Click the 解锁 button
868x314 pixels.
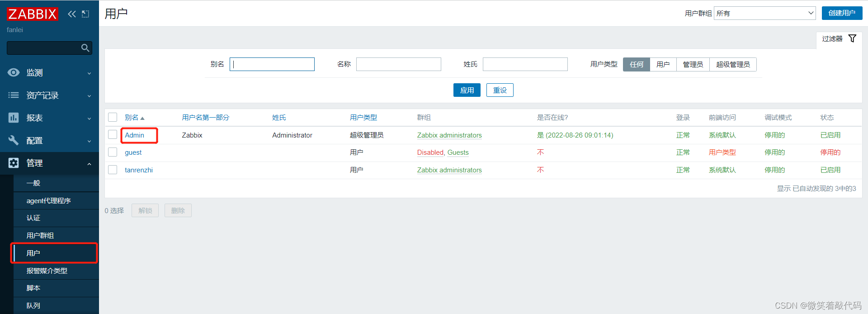(x=145, y=210)
